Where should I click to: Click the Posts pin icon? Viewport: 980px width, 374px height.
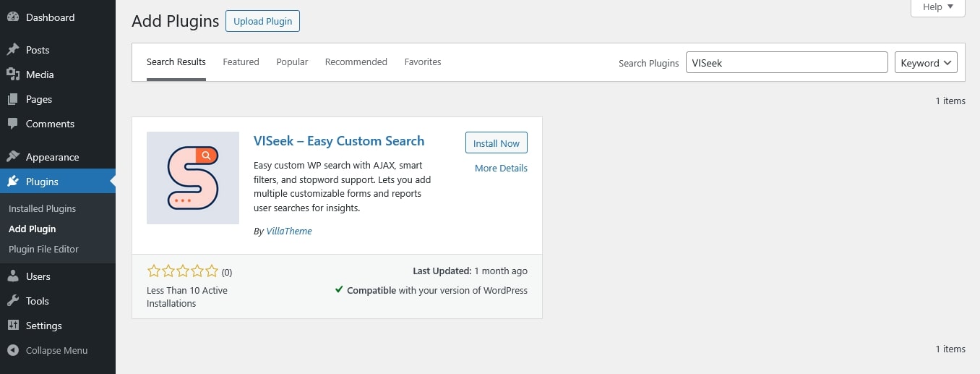[x=13, y=50]
